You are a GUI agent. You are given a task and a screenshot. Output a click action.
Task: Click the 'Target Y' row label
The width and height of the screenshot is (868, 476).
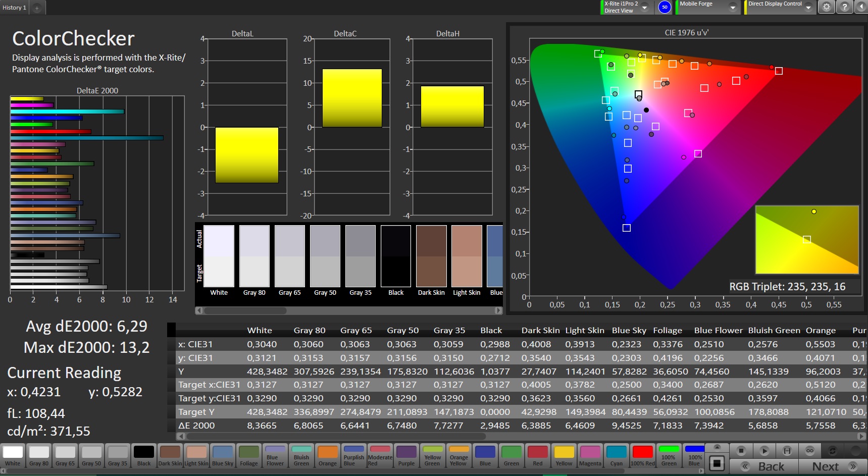click(x=196, y=412)
